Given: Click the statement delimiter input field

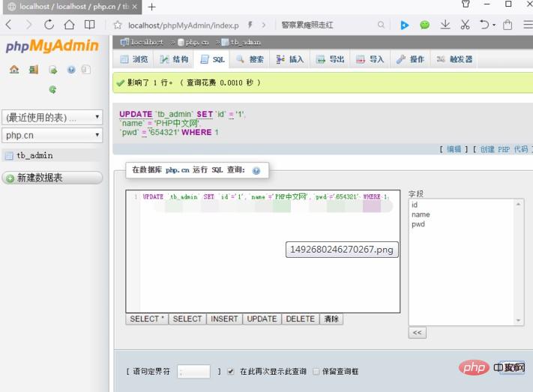Looking at the screenshot, I should point(193,371).
